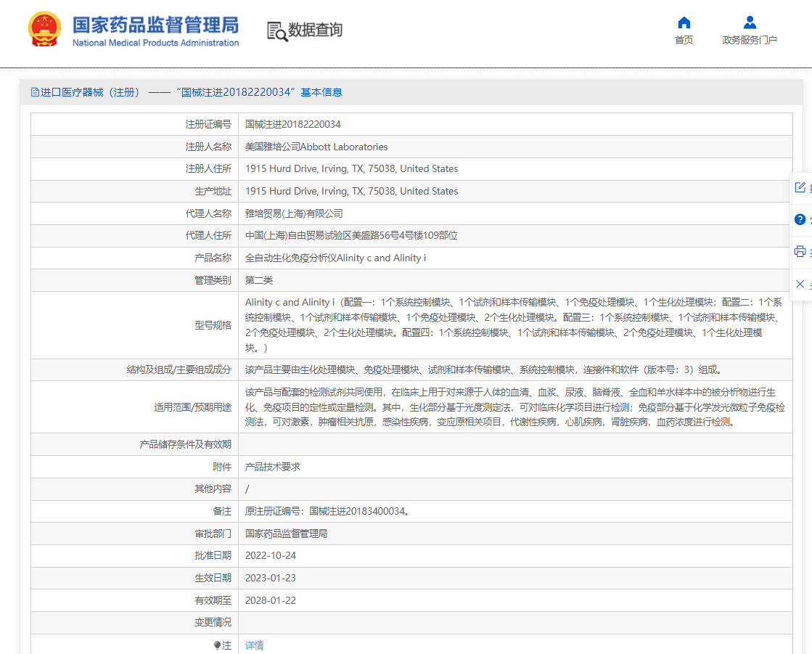Click the national emblem logo
The height and width of the screenshot is (654, 812).
pos(44,29)
